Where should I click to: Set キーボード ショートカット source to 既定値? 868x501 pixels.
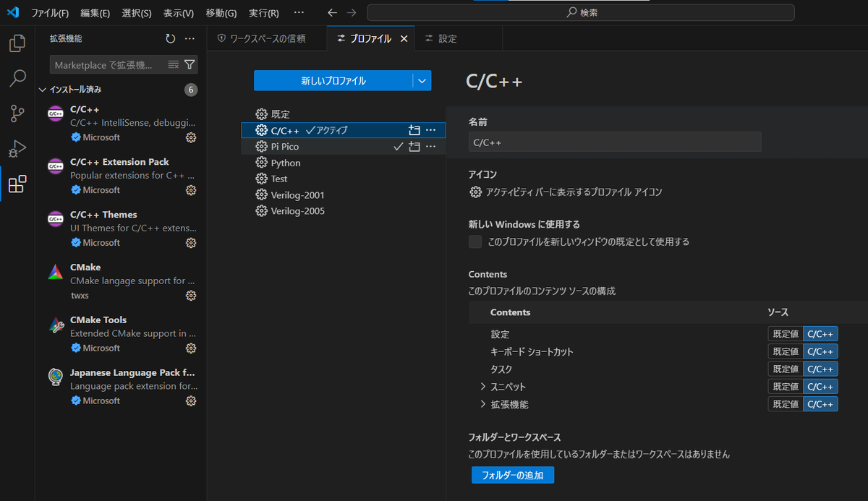(x=786, y=351)
